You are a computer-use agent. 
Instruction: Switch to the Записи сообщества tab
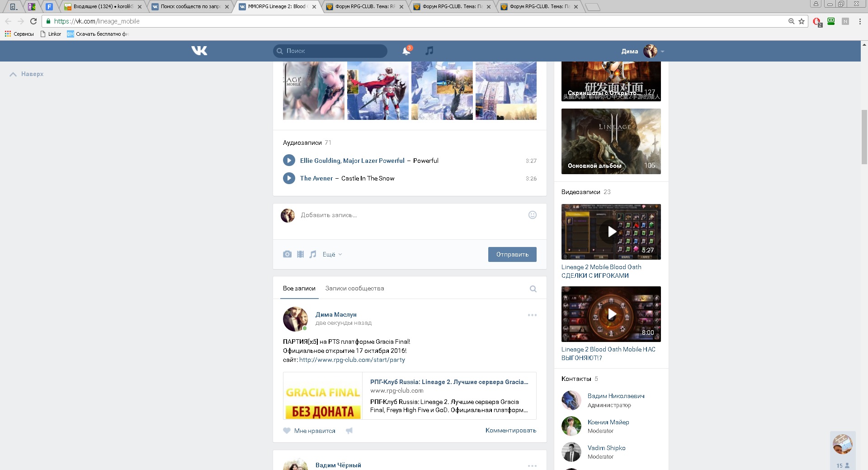(354, 288)
